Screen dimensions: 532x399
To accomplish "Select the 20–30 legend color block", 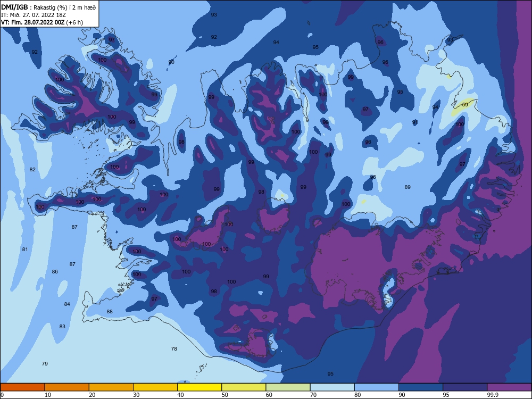I will coord(111,387).
